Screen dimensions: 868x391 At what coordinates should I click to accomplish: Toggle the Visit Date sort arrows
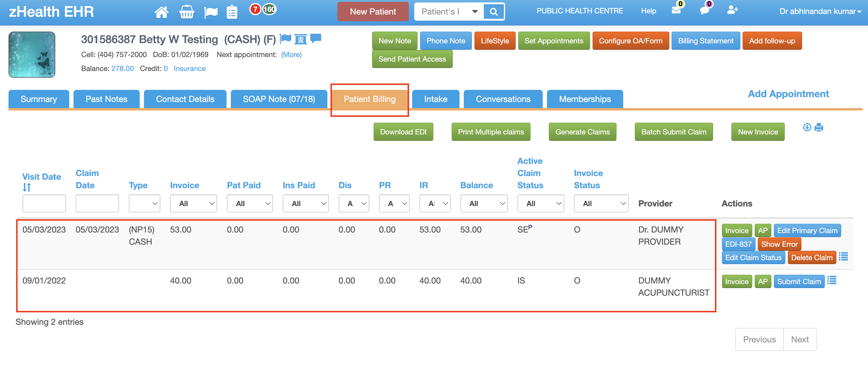[x=27, y=187]
